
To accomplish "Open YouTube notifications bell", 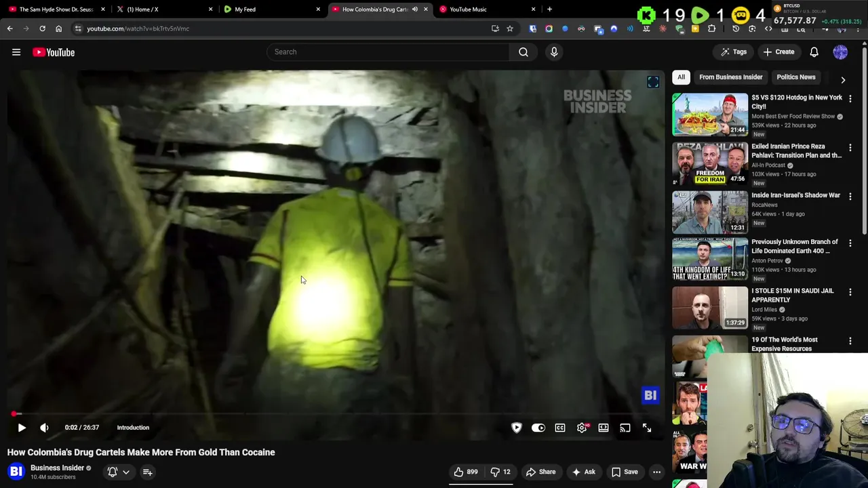I will pyautogui.click(x=814, y=52).
